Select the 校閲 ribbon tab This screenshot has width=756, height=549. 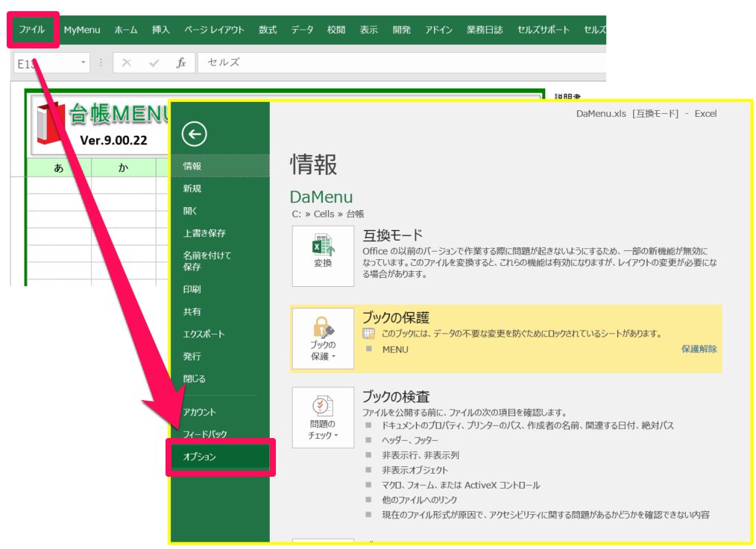click(336, 30)
